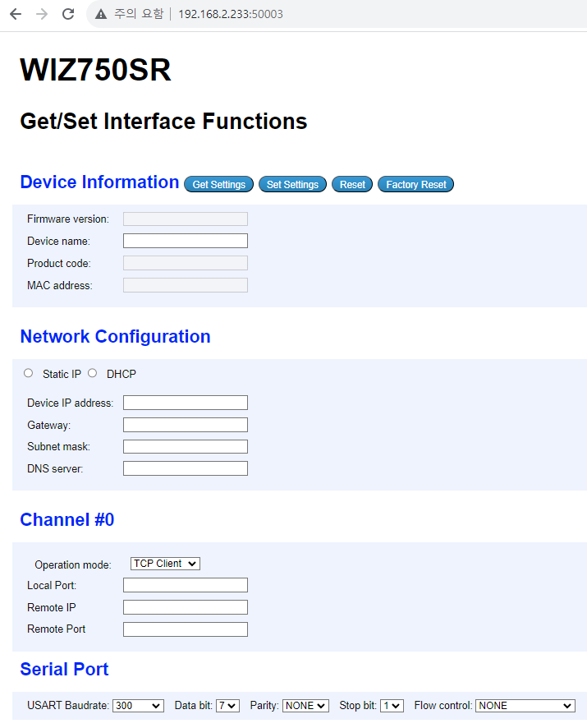Open the Data bit dropdown
The width and height of the screenshot is (587, 728).
227,705
